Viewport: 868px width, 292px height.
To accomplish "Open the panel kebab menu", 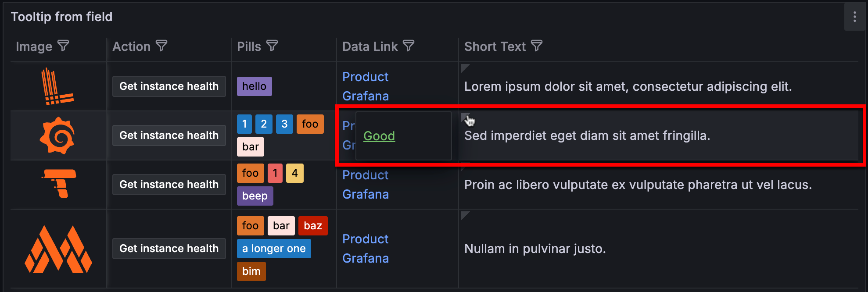I will pos(855,17).
